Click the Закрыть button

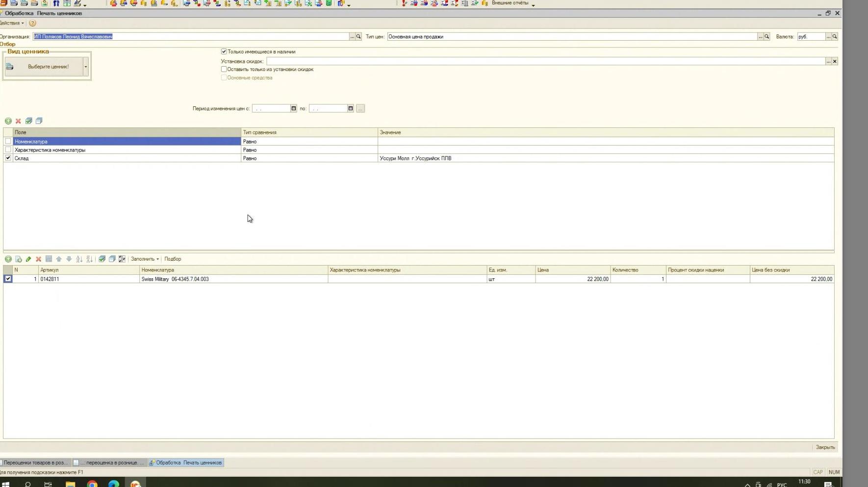click(x=825, y=447)
